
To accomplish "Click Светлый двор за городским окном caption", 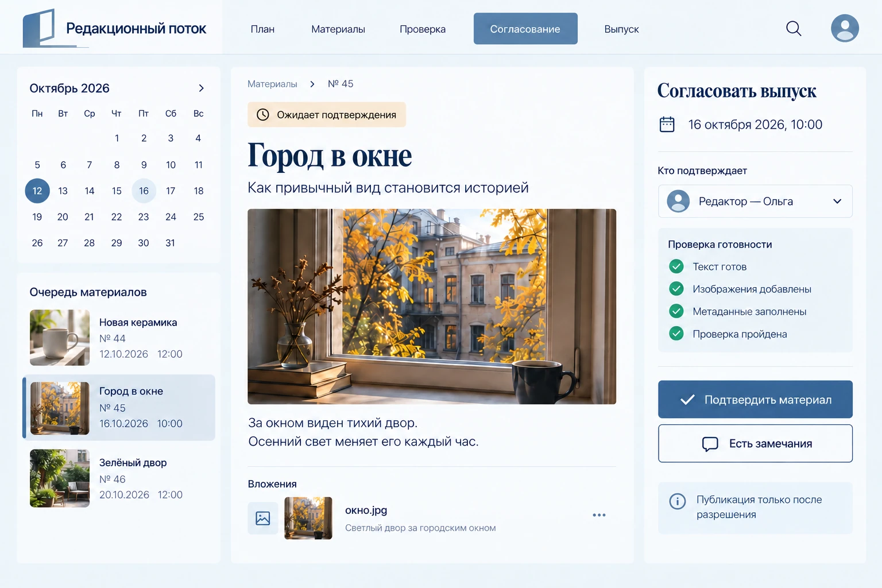I will tap(420, 528).
